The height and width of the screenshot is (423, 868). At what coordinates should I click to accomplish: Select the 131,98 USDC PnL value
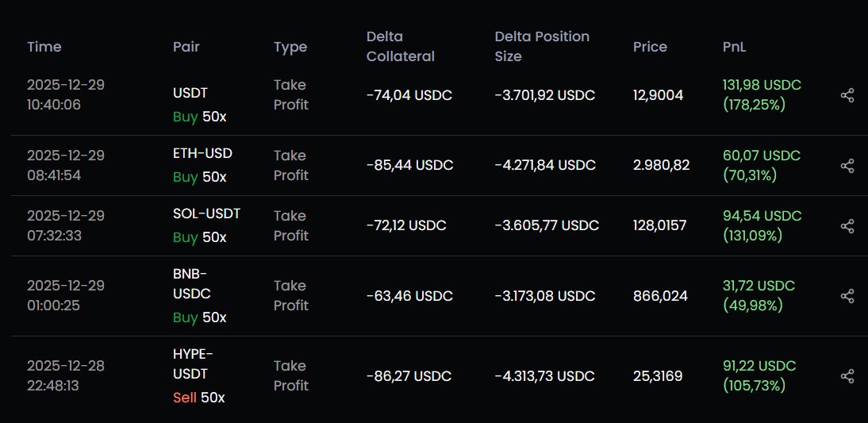762,85
